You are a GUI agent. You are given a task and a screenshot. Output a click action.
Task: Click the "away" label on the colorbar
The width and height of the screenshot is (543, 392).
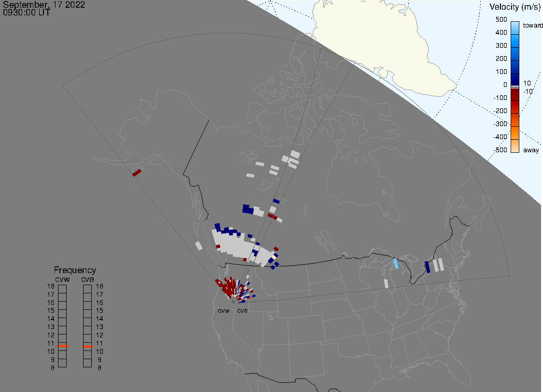click(531, 150)
